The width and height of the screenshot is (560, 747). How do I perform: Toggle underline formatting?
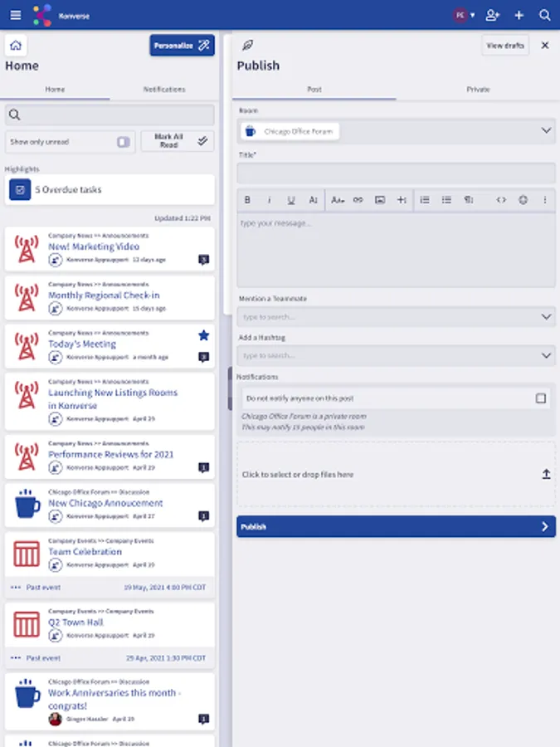point(291,200)
